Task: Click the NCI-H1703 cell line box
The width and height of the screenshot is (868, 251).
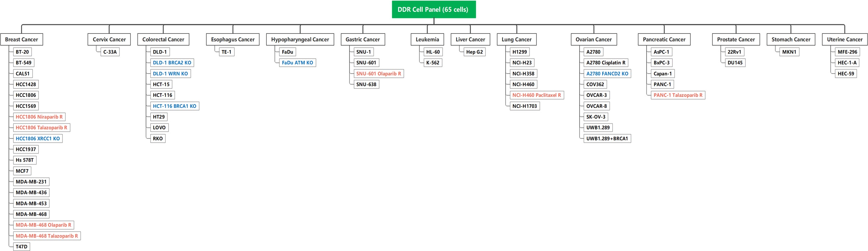Action: 525,106
